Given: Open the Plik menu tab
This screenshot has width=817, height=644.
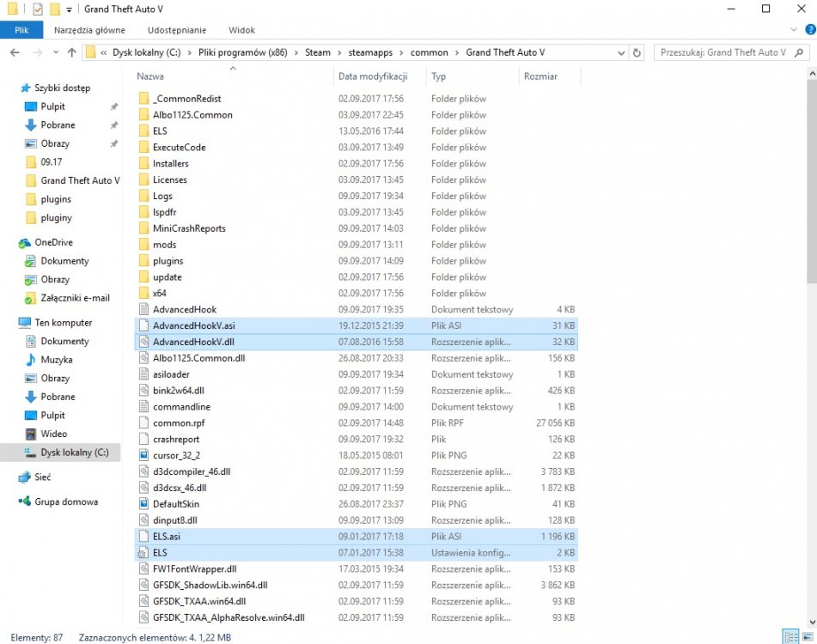Looking at the screenshot, I should [x=21, y=30].
